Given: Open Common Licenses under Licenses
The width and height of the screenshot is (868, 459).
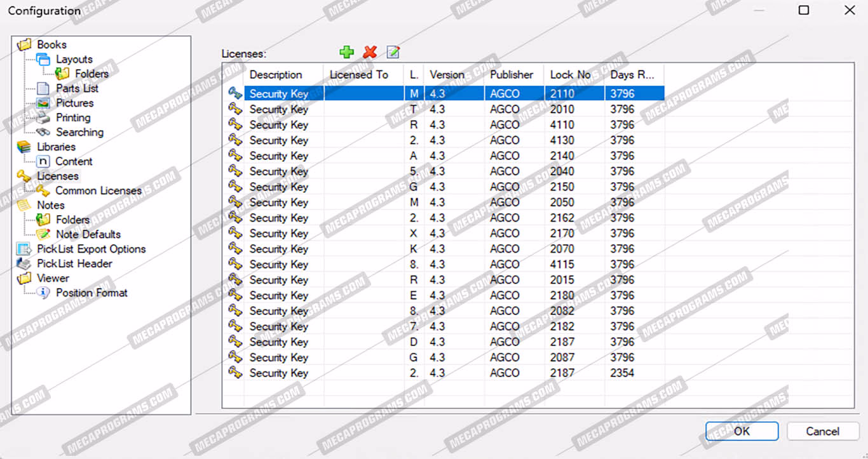Looking at the screenshot, I should tap(98, 190).
